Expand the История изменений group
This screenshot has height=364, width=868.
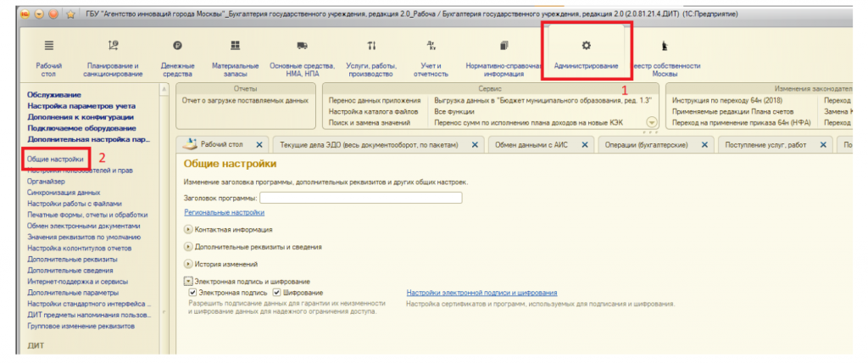pyautogui.click(x=187, y=264)
